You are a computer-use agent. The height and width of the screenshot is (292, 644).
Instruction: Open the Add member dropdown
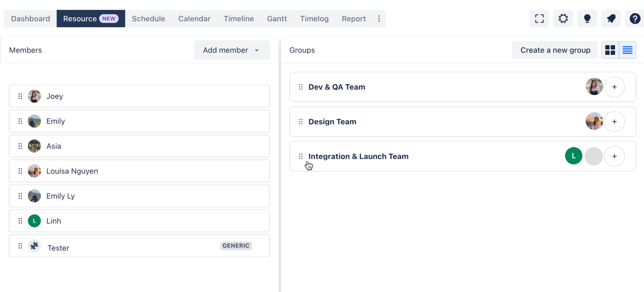point(231,50)
